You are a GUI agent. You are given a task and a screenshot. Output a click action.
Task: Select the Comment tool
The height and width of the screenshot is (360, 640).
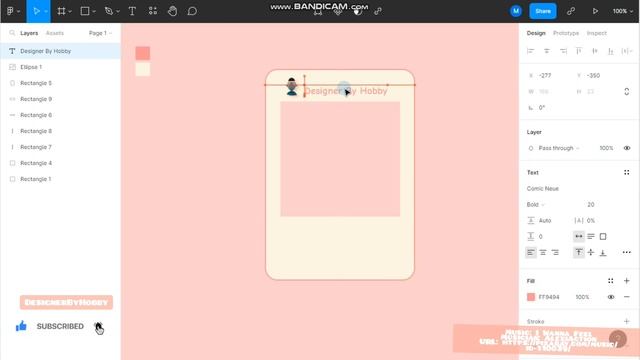192,11
